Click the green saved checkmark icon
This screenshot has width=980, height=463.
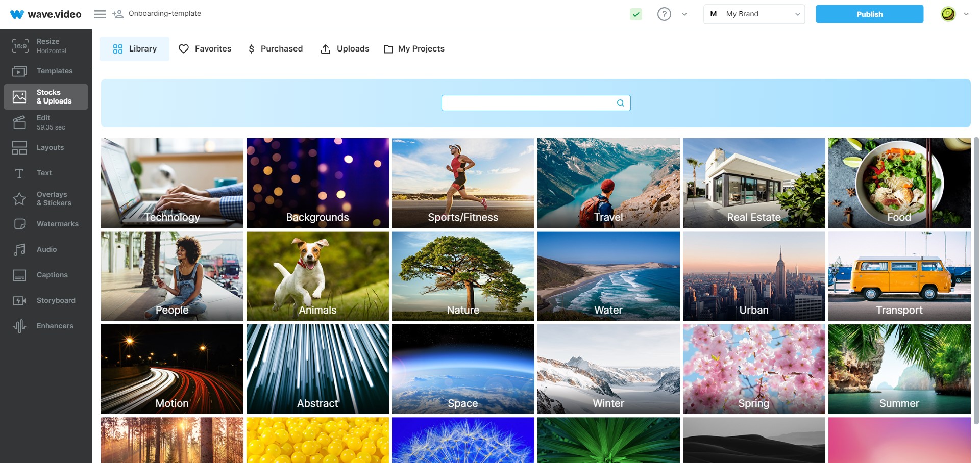click(636, 14)
